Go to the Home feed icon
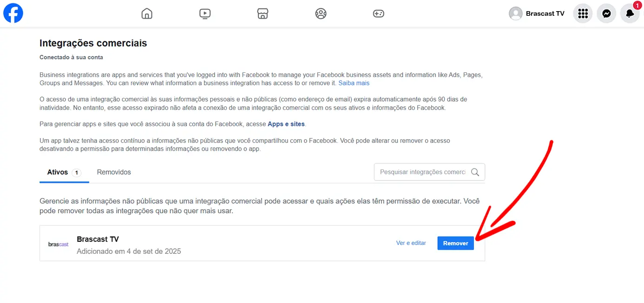The image size is (644, 303). coord(147,13)
